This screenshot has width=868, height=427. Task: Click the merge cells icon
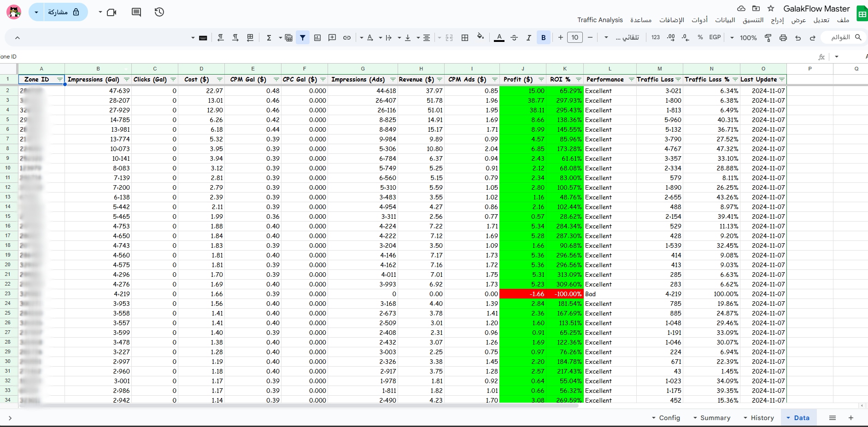coord(449,38)
